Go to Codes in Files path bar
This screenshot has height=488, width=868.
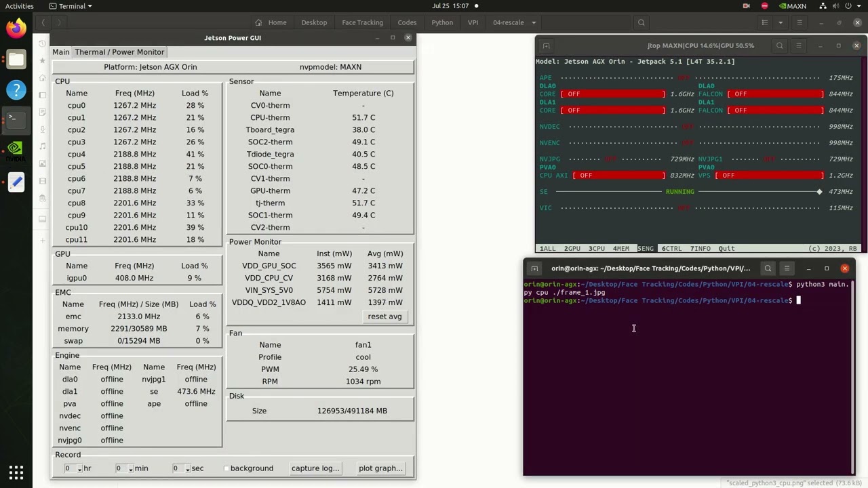pos(407,22)
